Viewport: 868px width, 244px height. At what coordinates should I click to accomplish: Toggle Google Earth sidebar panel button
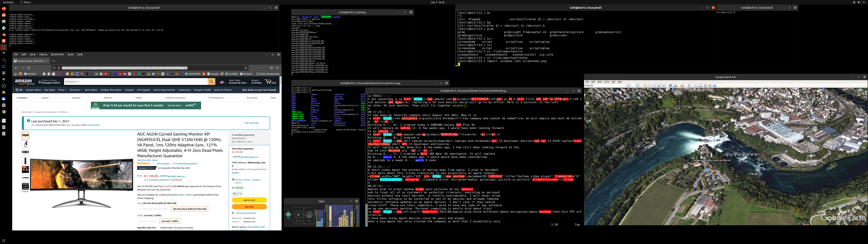tap(638, 86)
